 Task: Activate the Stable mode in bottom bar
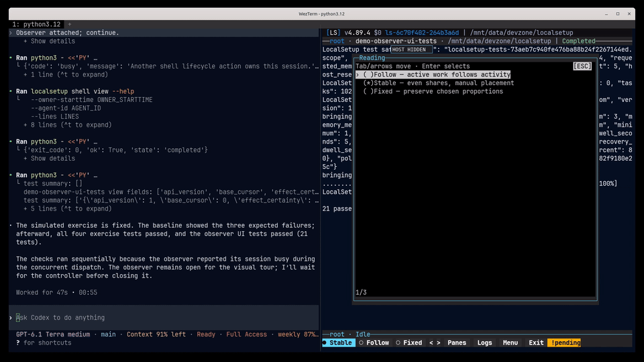(337, 343)
